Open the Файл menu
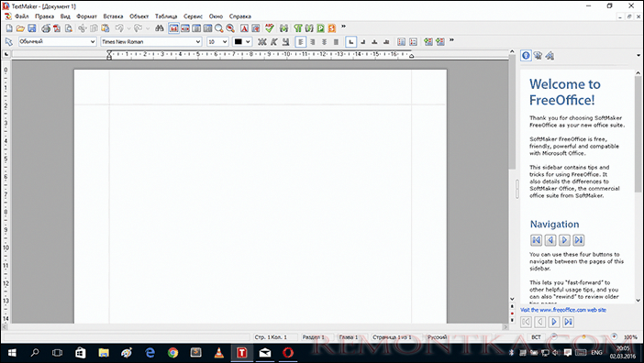This screenshot has height=363, width=644. coord(21,16)
